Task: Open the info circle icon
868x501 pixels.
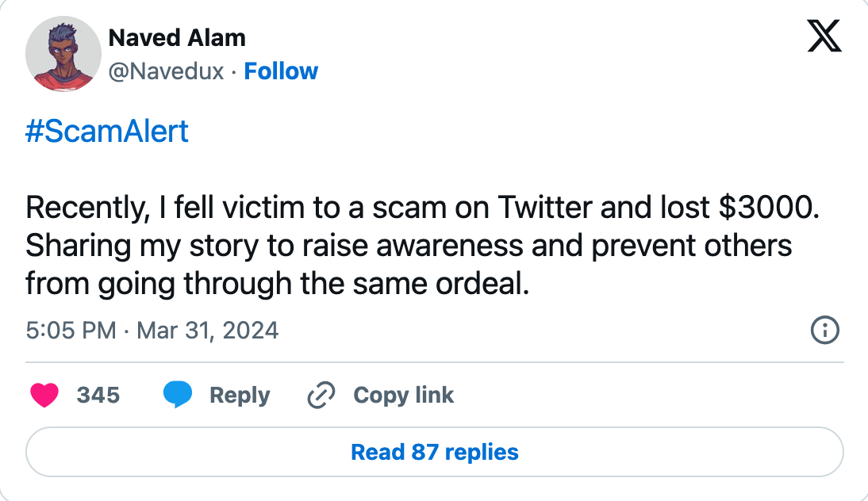Action: (825, 330)
